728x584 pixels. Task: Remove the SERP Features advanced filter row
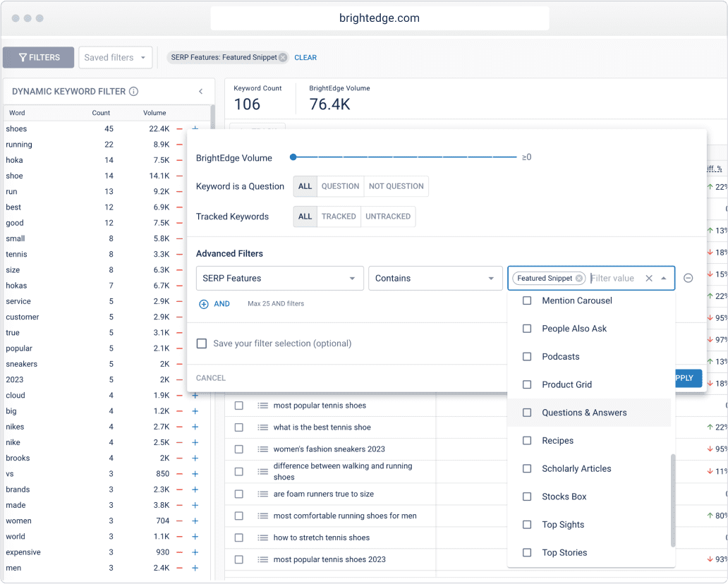[x=688, y=278]
